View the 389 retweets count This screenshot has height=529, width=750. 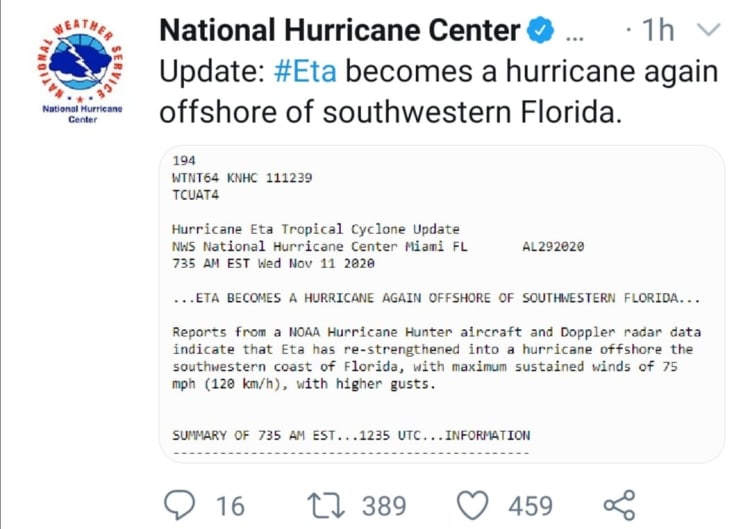tap(383, 504)
